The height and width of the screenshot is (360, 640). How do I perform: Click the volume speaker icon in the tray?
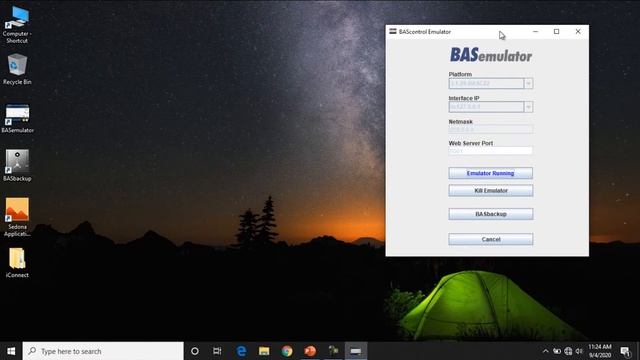[579, 351]
